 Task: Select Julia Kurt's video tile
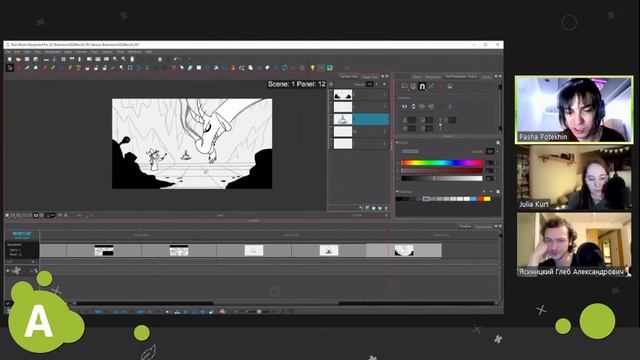click(x=574, y=178)
